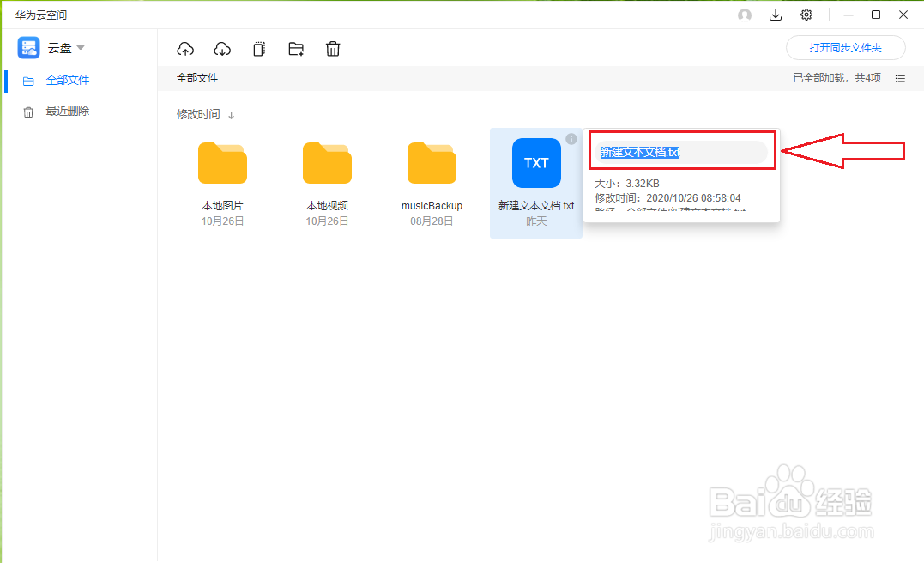Open the transfer download manager icon
Viewport: 924px width, 563px height.
pyautogui.click(x=776, y=15)
